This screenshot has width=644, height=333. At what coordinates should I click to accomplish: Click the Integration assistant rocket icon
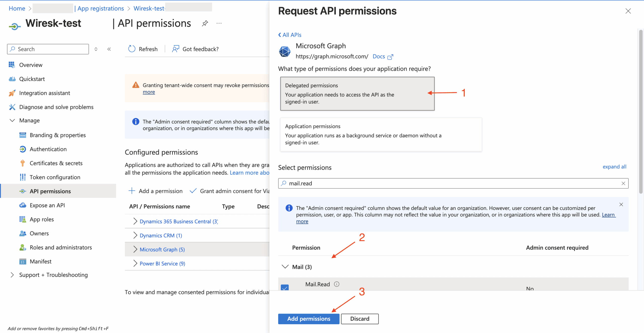coord(12,93)
